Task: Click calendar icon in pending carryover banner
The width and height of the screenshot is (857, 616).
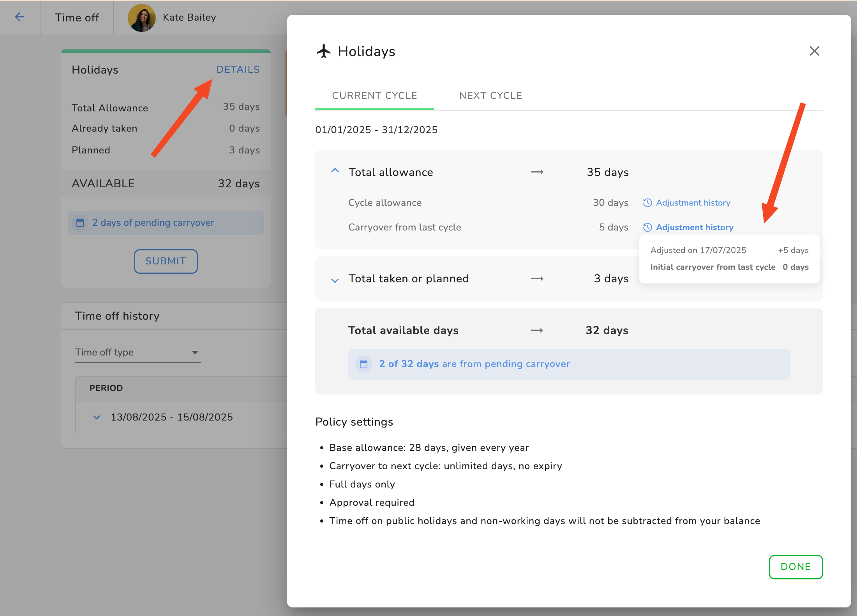Action: pyautogui.click(x=363, y=364)
